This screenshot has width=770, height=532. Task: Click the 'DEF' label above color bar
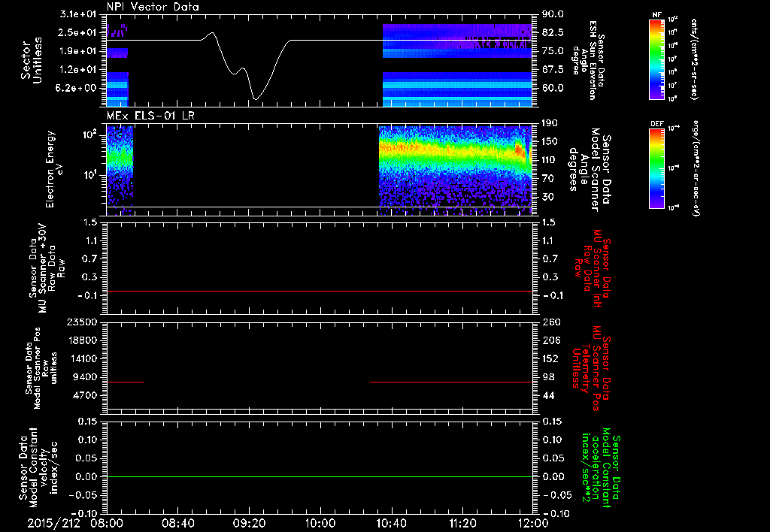[656, 124]
